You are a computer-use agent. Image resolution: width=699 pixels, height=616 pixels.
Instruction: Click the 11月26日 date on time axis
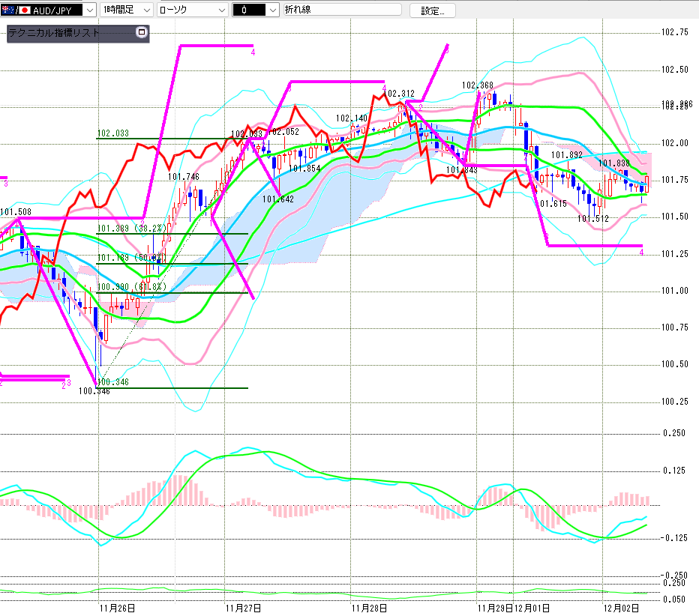(117, 609)
